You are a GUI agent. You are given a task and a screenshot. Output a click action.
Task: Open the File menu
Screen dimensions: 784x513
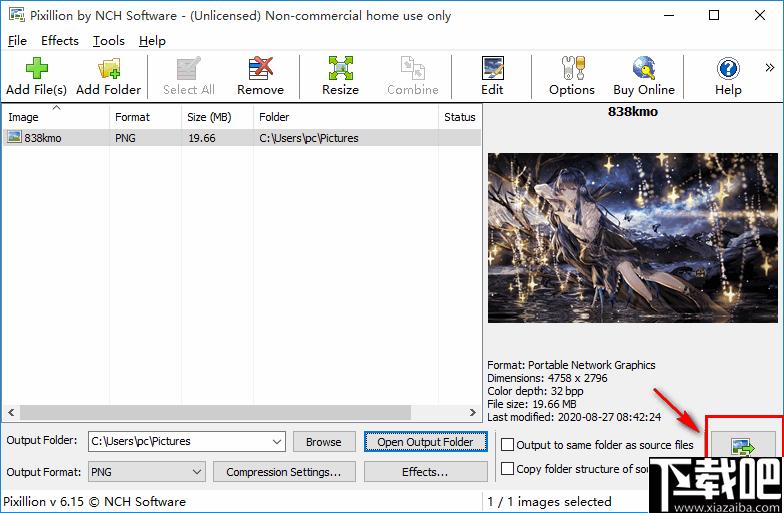pos(17,40)
